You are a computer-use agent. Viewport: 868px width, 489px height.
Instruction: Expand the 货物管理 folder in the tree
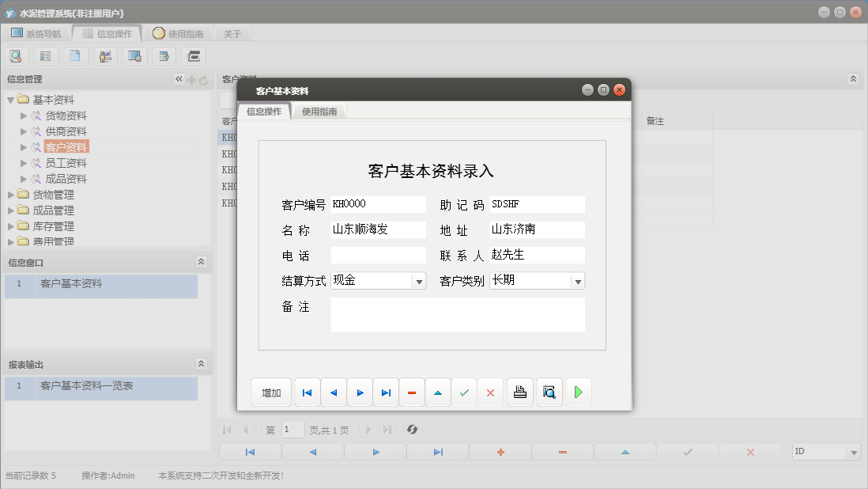point(11,194)
